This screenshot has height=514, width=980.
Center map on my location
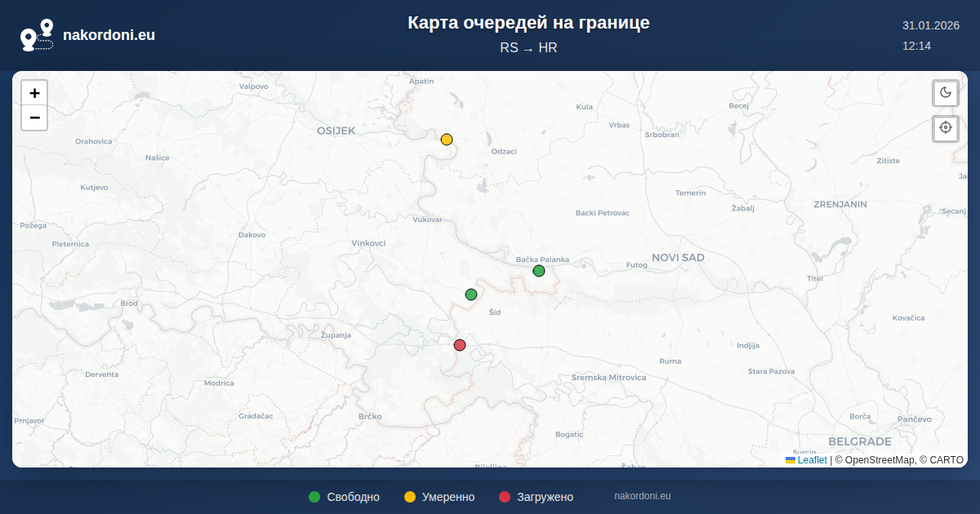pos(946,128)
